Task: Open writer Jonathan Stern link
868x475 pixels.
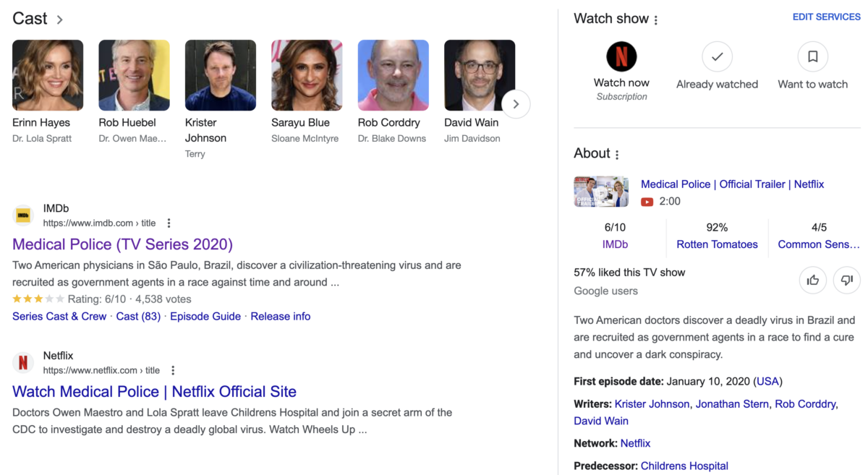Action: click(x=732, y=404)
